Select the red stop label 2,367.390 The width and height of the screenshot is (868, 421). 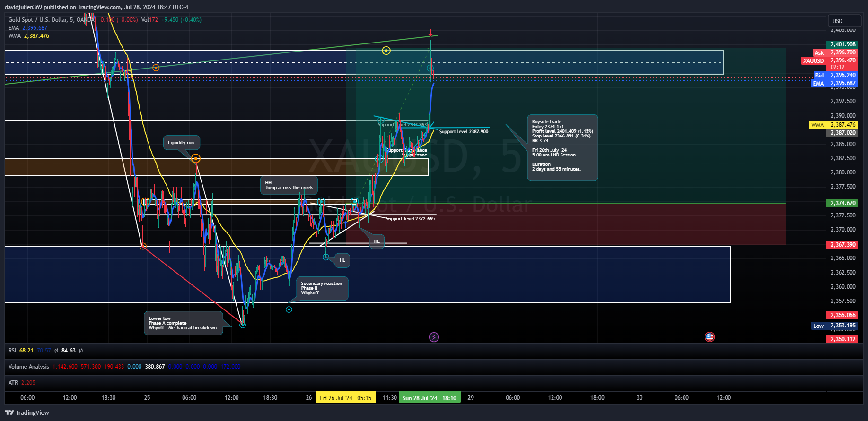coord(843,244)
